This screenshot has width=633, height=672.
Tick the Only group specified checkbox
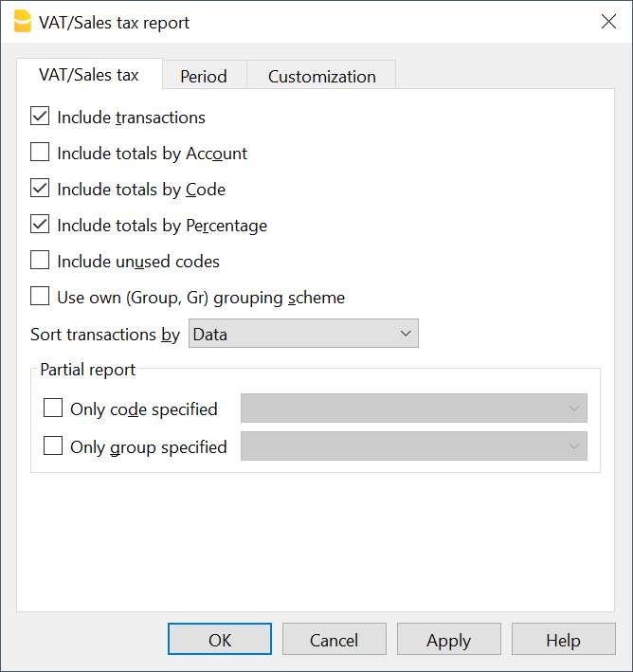click(53, 446)
